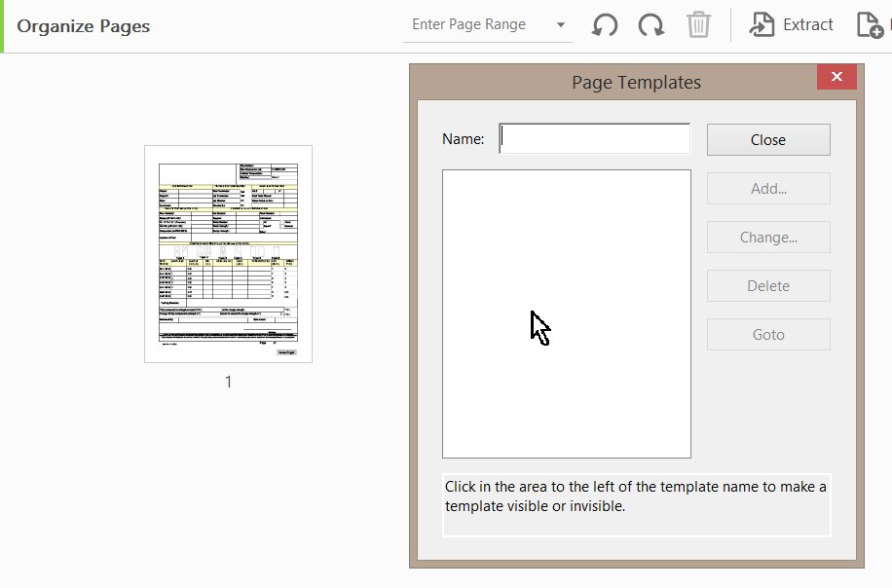Click the Add... button
892x588 pixels.
pos(767,188)
